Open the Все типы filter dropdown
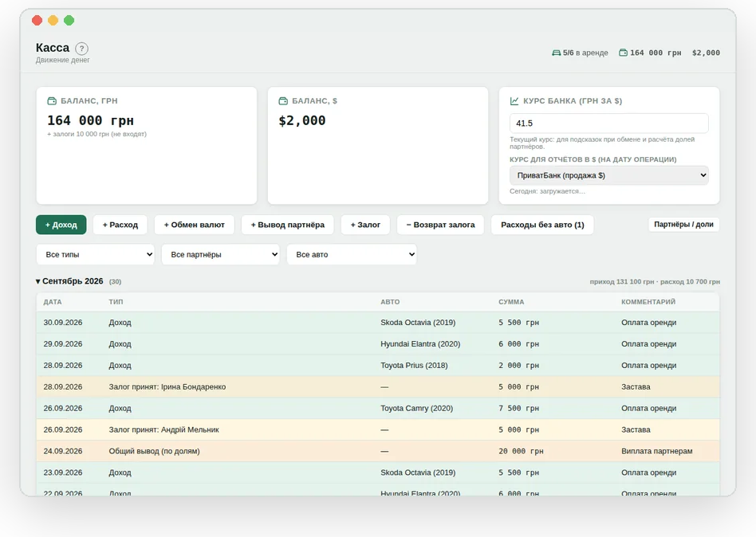 [96, 254]
